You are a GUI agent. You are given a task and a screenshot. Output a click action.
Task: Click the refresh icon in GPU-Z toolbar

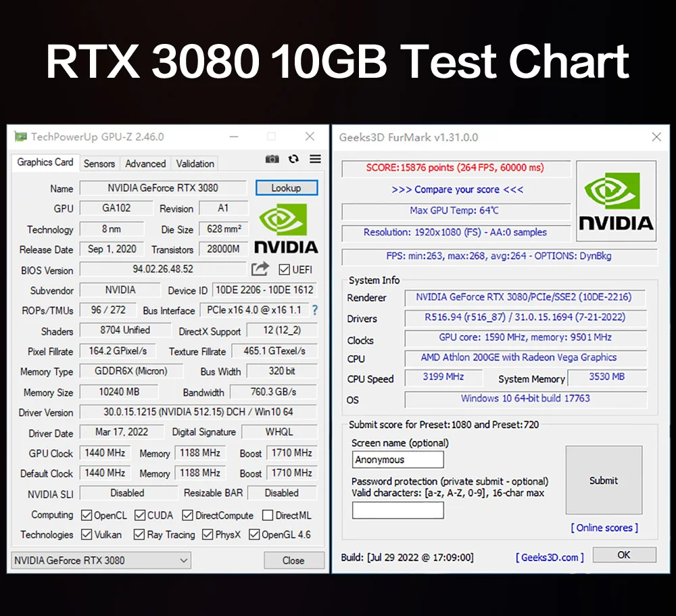[293, 159]
